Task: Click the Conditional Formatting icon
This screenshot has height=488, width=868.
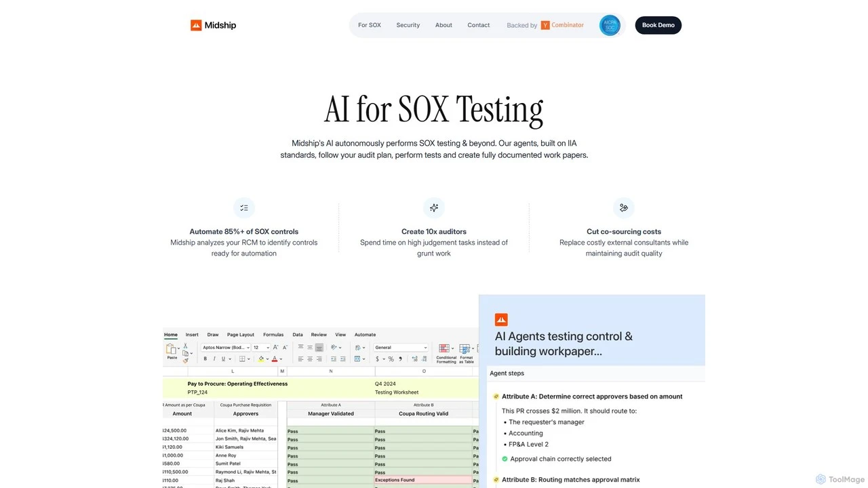Action: 444,349
